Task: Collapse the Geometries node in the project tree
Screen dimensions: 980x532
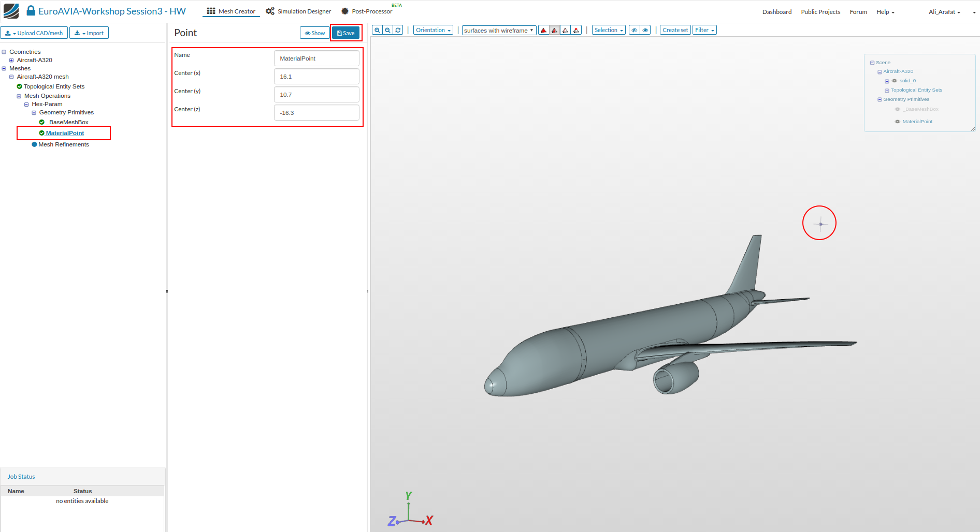Action: [4, 52]
